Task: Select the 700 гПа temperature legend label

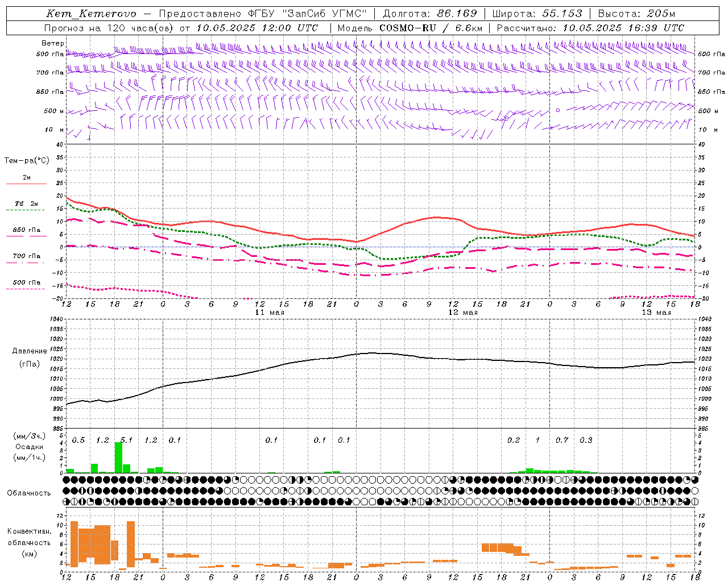Action: 27,256
